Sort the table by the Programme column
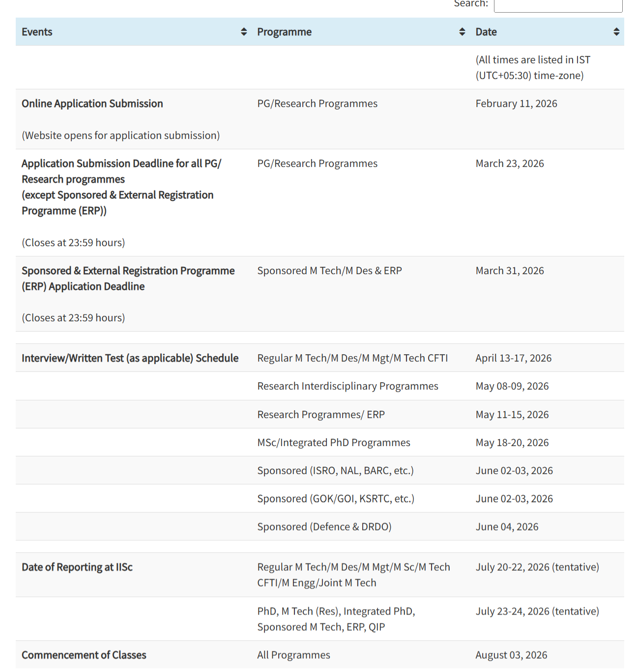Viewport: 637px width, 672px height. (x=284, y=31)
